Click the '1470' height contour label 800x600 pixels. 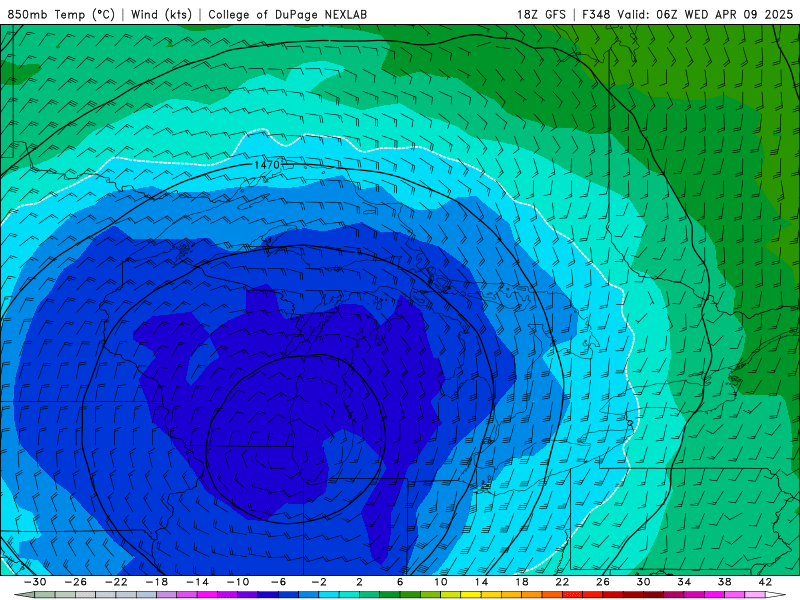click(267, 165)
